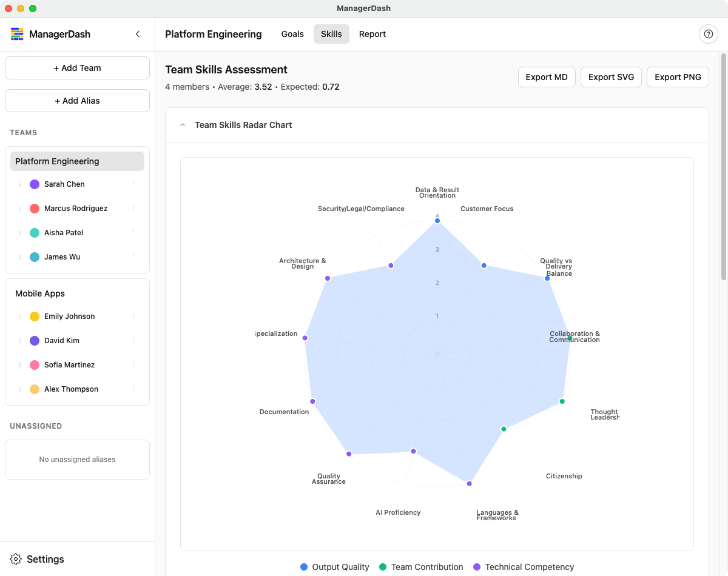
Task: Switch to the Goals tab
Action: 292,34
